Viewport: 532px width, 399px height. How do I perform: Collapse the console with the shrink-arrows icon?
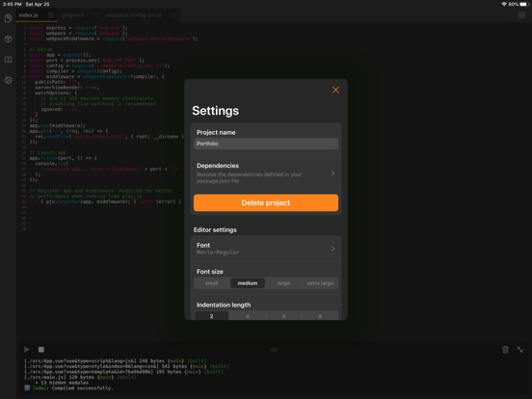519,350
